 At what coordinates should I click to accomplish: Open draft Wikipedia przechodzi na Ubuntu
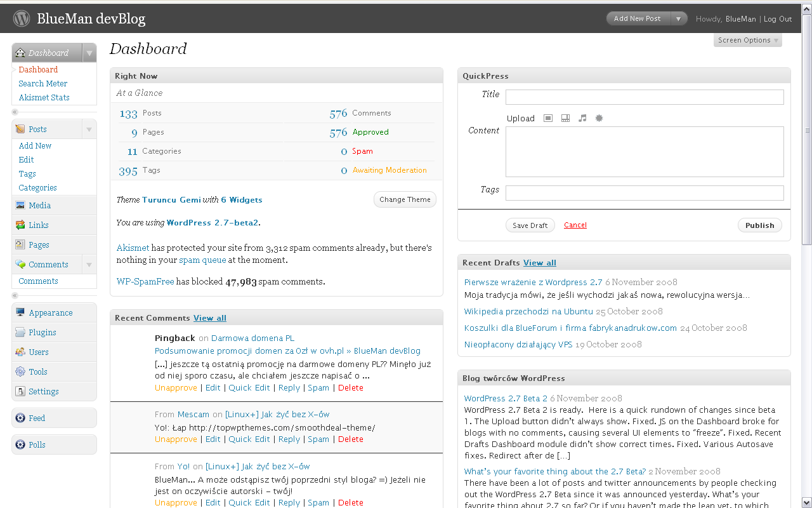[528, 311]
